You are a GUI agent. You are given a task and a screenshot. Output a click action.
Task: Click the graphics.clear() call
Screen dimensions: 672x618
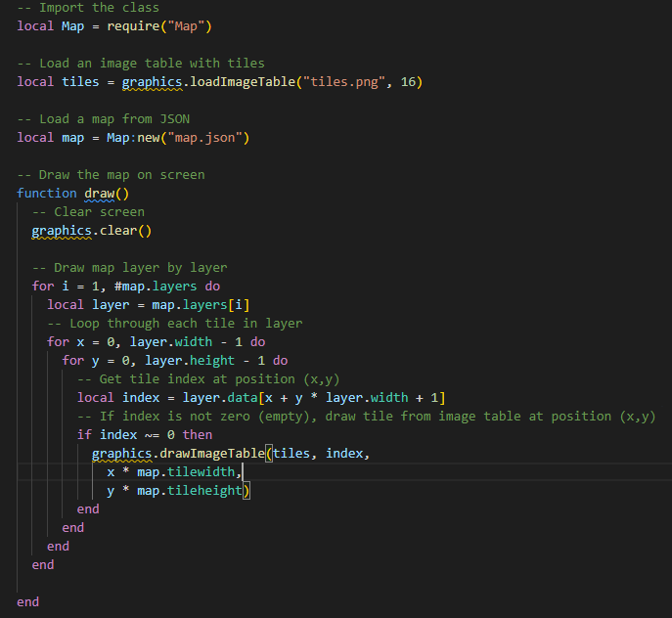(92, 231)
